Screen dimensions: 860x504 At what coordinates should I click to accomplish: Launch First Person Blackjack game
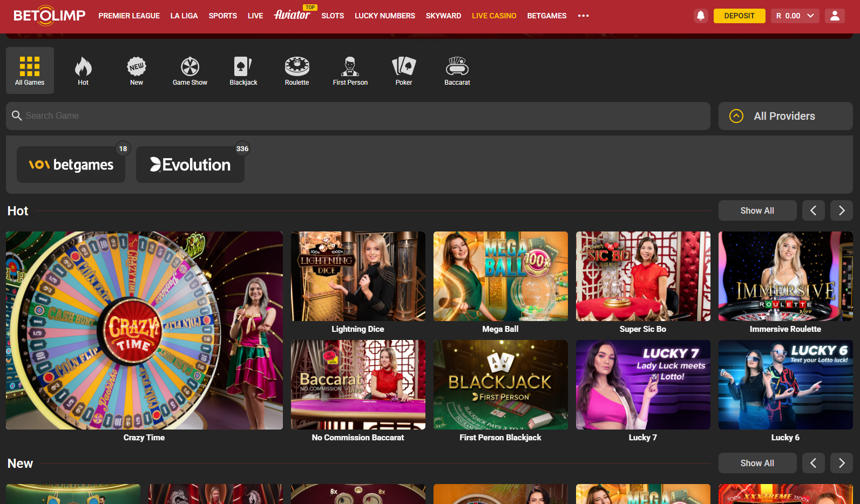tap(500, 385)
